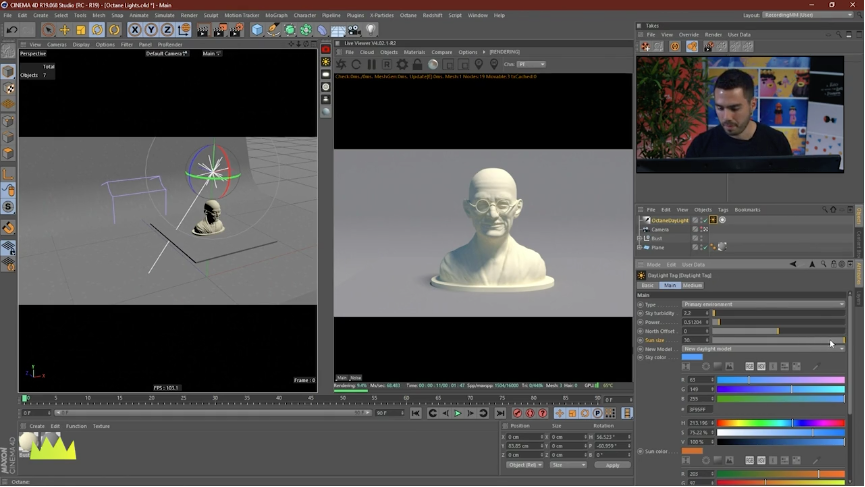865x487 pixels.
Task: Open the MoGraph menu
Action: pos(276,15)
